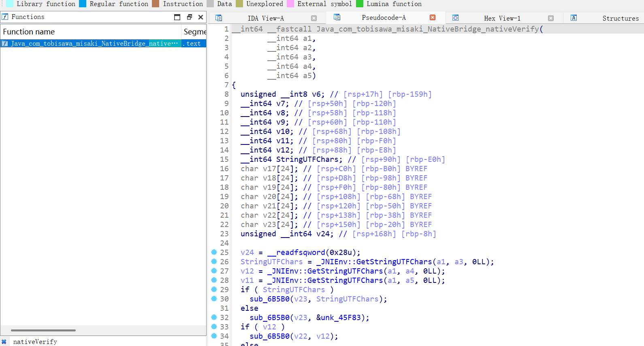Float the Functions panel using the undock icon
This screenshot has height=346, width=644.
tap(189, 17)
